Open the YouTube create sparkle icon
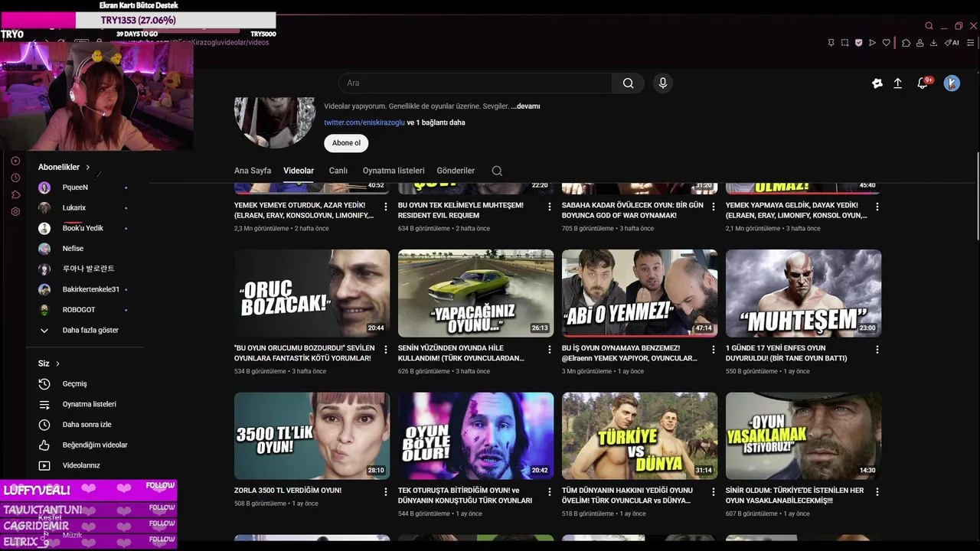 pyautogui.click(x=877, y=83)
